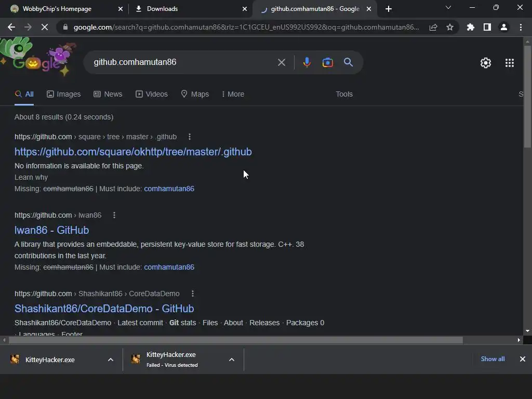The image size is (532, 399).
Task: Open options for the lwan86 result
Action: (114, 215)
